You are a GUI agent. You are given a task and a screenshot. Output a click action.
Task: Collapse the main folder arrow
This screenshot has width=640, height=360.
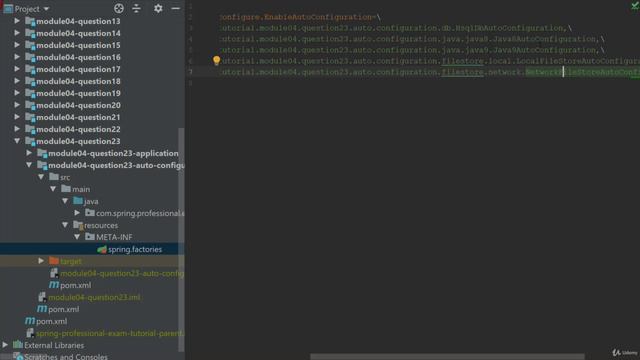[x=53, y=189]
